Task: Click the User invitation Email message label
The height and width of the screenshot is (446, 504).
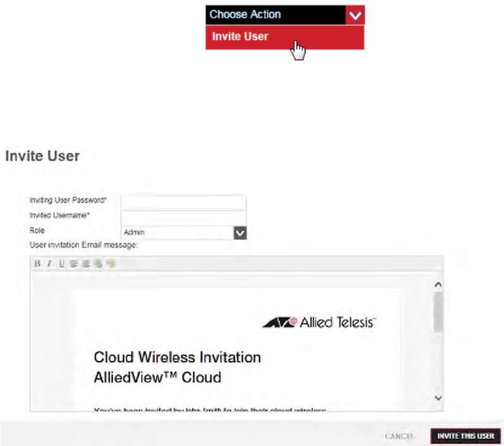Action: [83, 245]
